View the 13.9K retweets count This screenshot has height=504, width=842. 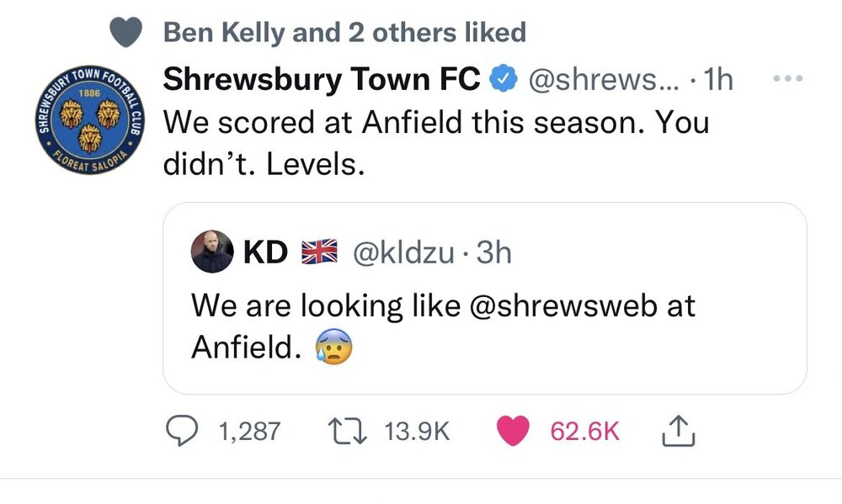pyautogui.click(x=418, y=431)
